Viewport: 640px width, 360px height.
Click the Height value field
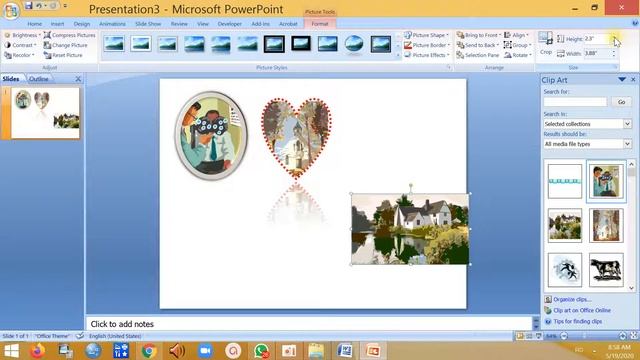click(598, 39)
